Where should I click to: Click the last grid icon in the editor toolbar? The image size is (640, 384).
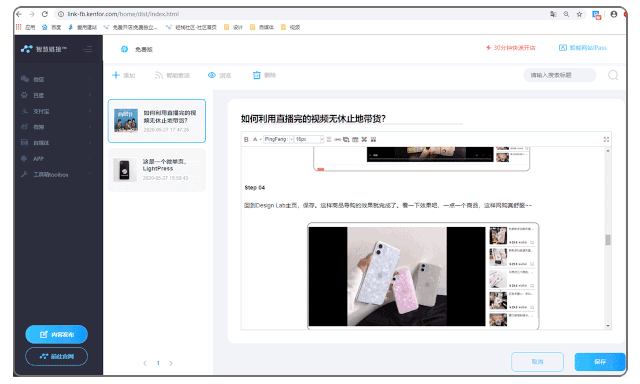[x=373, y=140]
